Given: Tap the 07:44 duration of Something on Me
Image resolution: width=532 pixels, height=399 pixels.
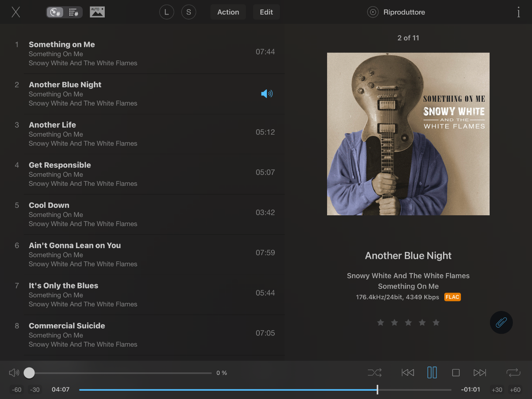Looking at the screenshot, I should (x=265, y=52).
